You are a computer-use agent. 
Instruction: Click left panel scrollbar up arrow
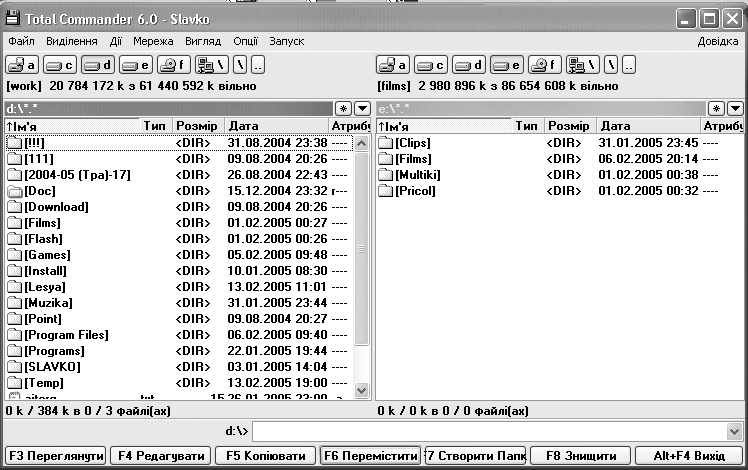click(362, 143)
